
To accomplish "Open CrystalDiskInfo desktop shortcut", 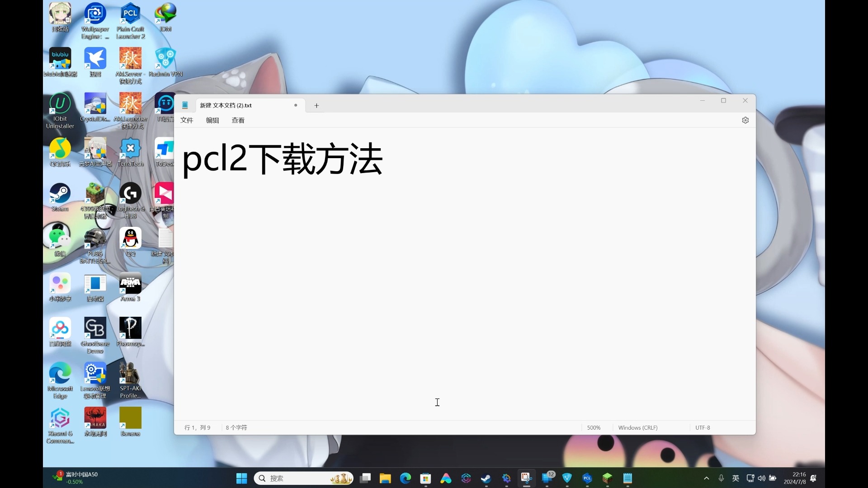I will (x=95, y=103).
